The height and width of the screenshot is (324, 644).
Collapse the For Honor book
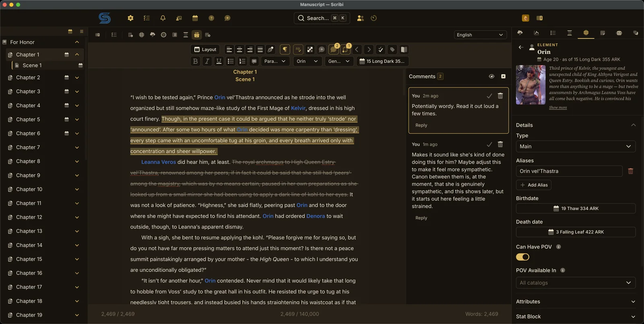[77, 42]
